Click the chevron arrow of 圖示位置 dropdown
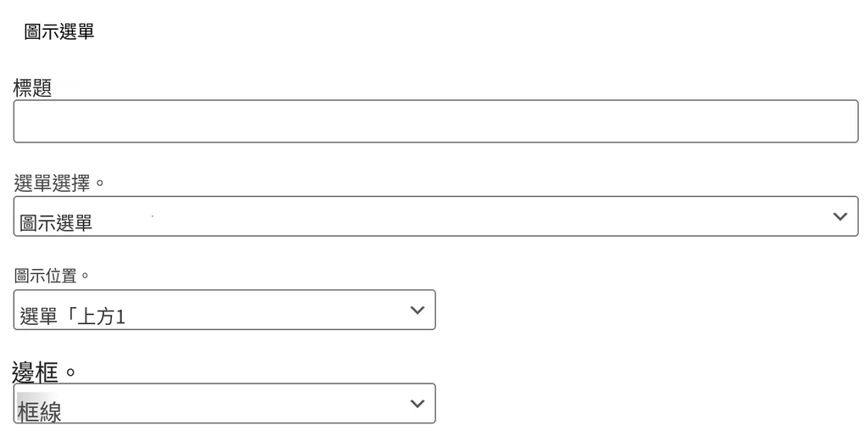Image resolution: width=868 pixels, height=431 pixels. (417, 311)
